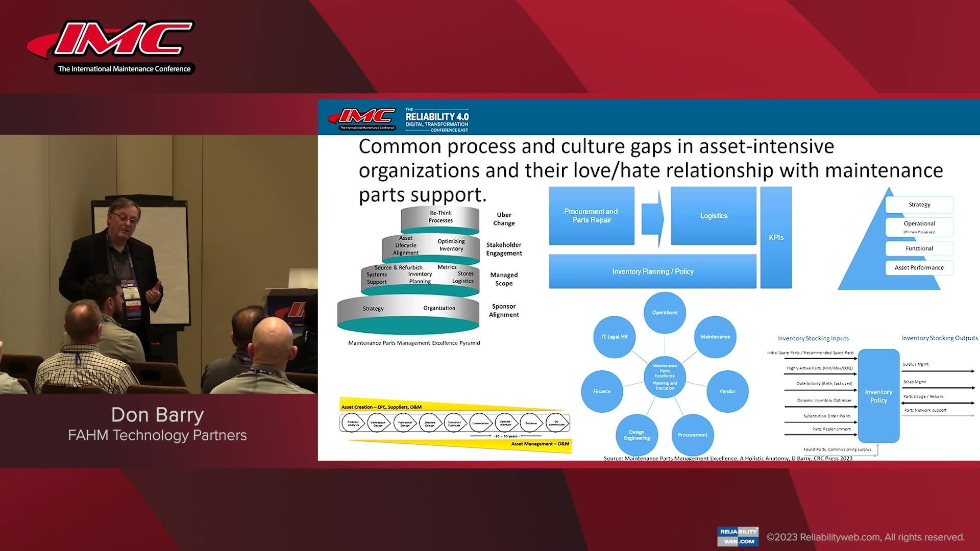Select the Asset Performance pyramid level
This screenshot has width=980, height=551.
tap(919, 267)
